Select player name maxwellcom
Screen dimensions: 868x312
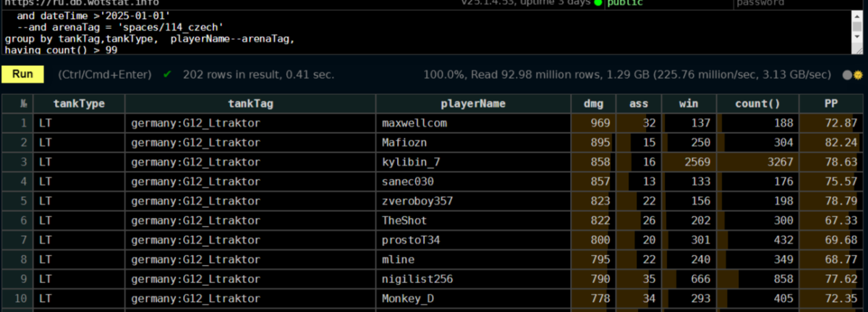pos(414,123)
